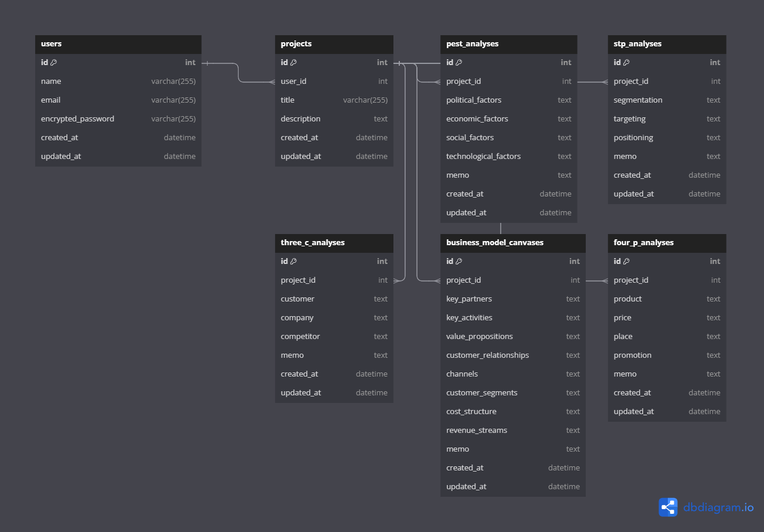
Task: Click the key icon in four_p_analyses id row
Action: pyautogui.click(x=626, y=261)
